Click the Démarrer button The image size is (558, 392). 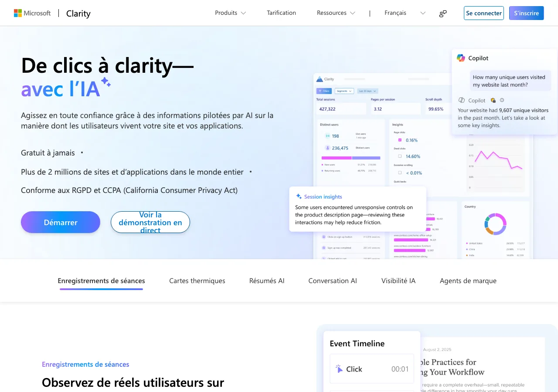(x=61, y=222)
